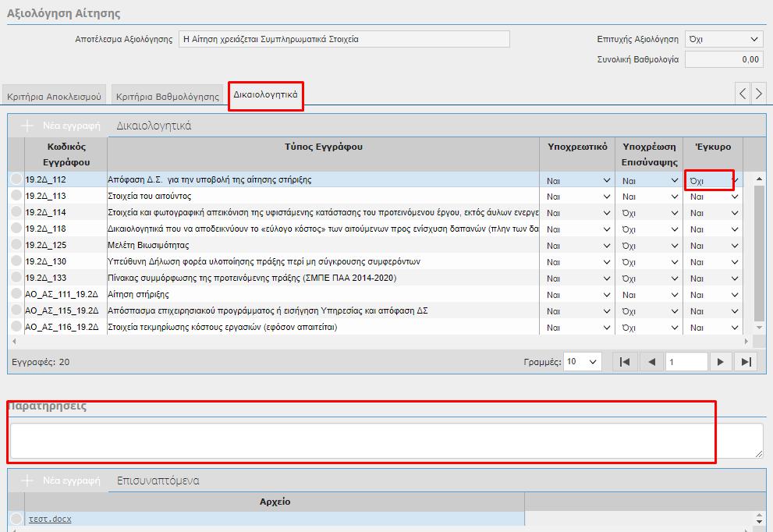Open Υποχρέωση Επισύναψης dropdown for row 19.2Δ_118
Screen dimensions: 773x532
(x=649, y=229)
